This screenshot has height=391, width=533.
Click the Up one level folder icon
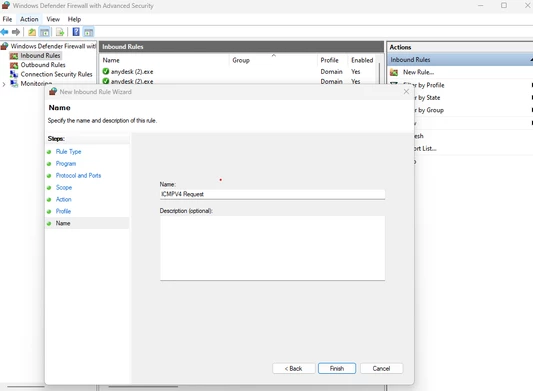(32, 32)
